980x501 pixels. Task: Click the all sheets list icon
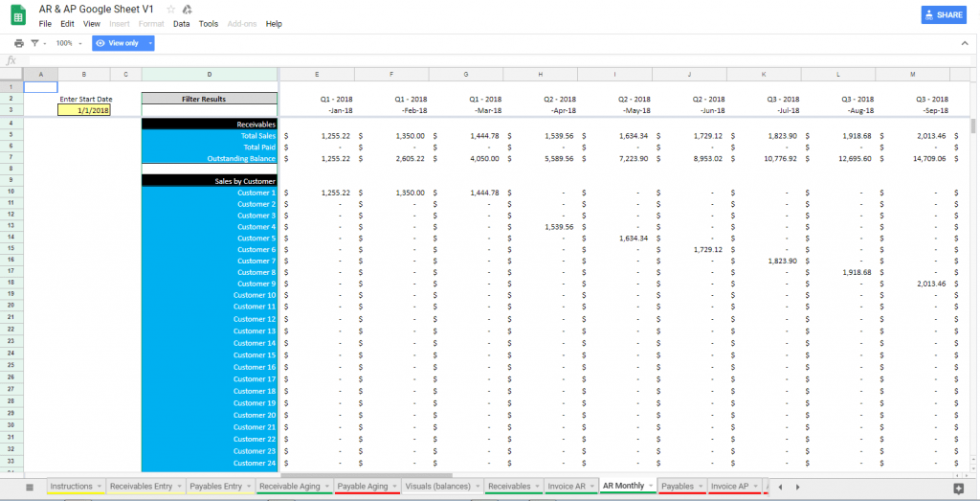point(30,488)
